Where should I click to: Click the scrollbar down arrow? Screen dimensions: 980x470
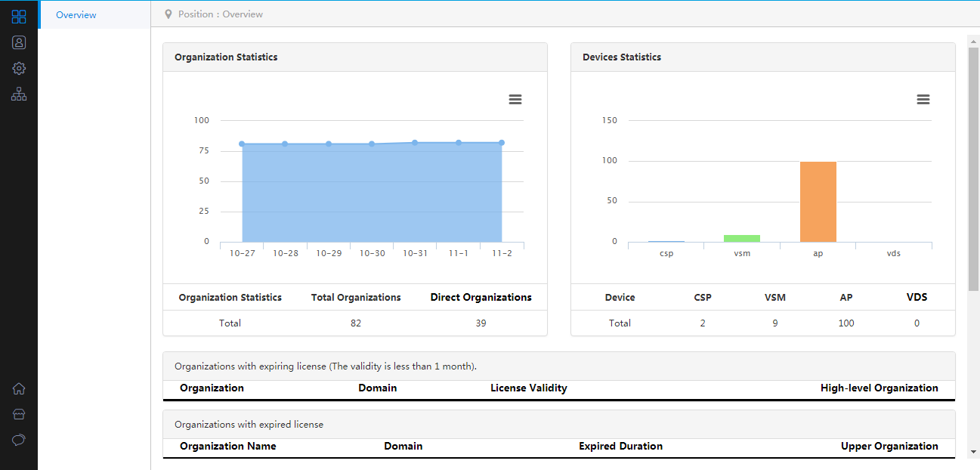point(973,451)
